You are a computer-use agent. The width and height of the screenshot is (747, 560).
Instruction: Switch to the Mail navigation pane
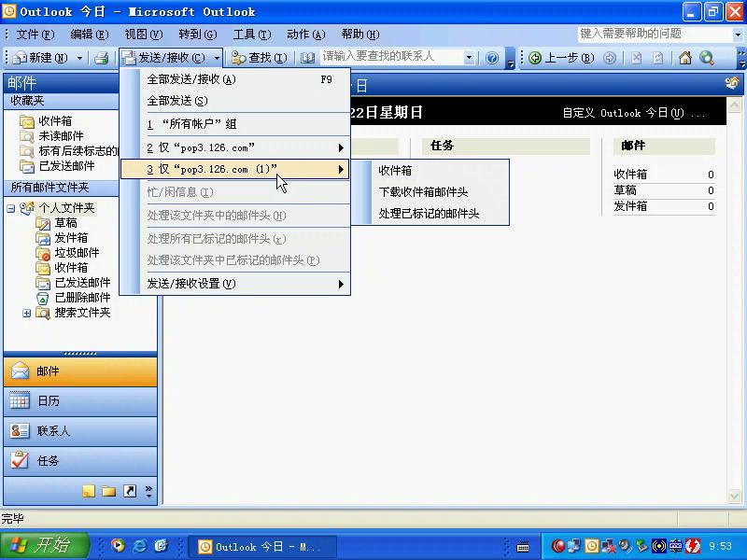click(x=80, y=371)
